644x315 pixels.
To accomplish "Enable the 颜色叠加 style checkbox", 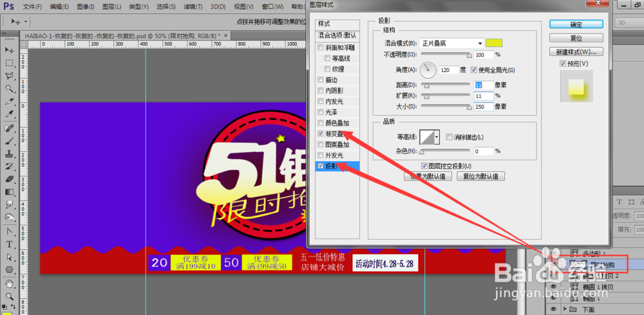I will 321,123.
